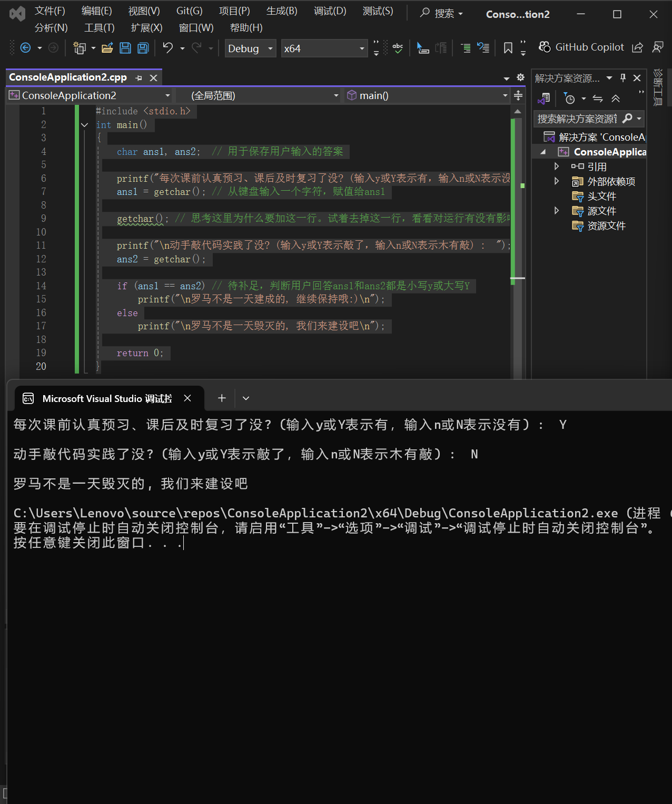Collapse the ConsoleApplication2 project node
Image resolution: width=672 pixels, height=804 pixels.
tap(543, 152)
